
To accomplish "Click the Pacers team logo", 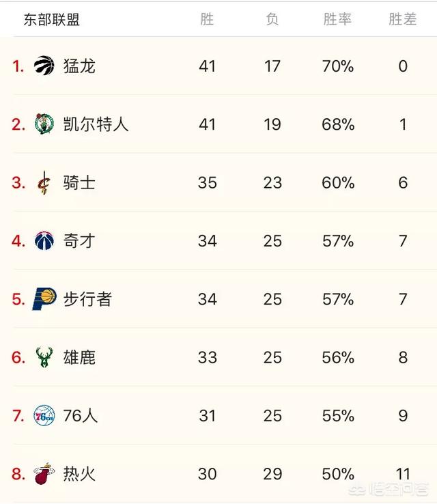I will point(44,299).
